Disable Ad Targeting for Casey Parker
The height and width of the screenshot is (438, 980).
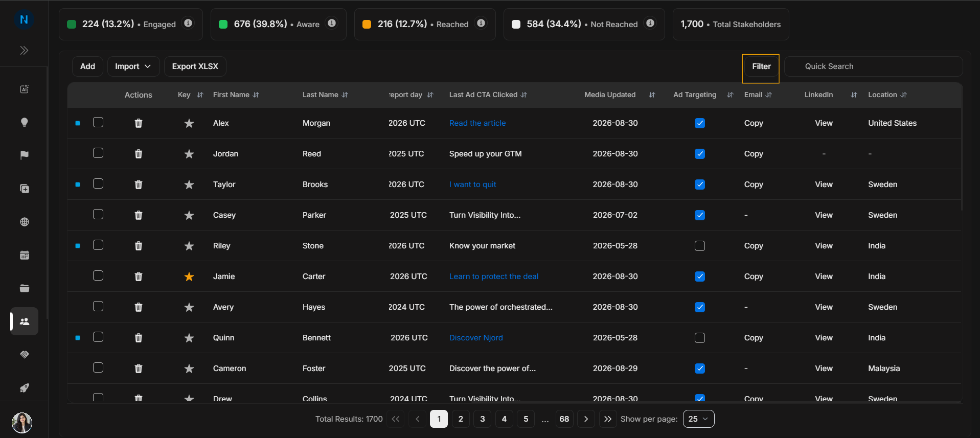point(700,215)
